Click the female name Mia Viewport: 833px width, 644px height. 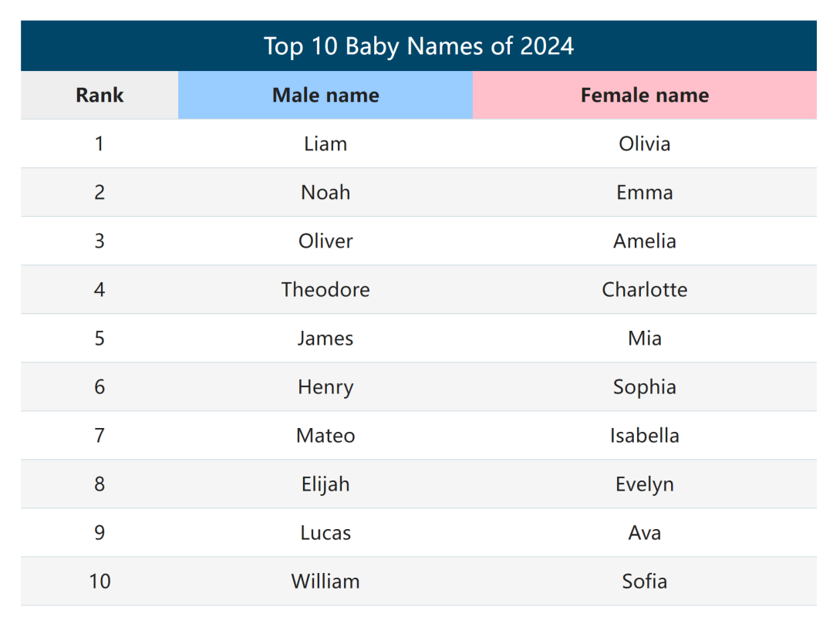click(x=644, y=339)
